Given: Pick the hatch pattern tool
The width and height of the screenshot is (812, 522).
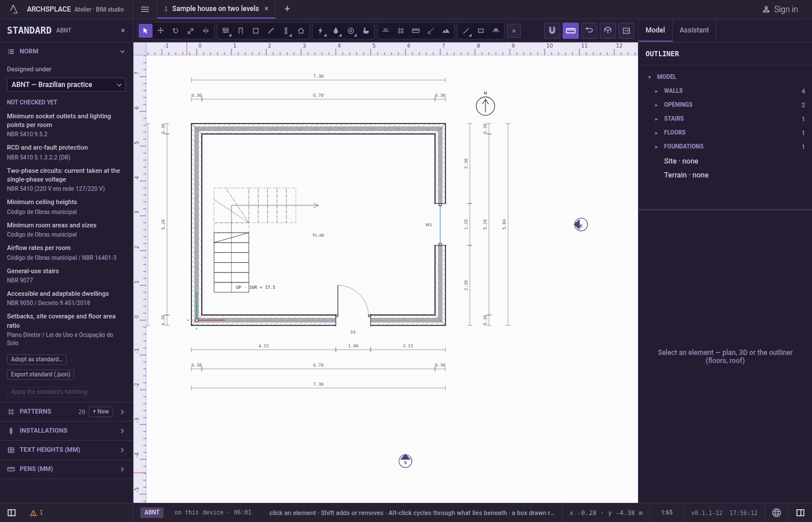Looking at the screenshot, I should click(x=401, y=31).
